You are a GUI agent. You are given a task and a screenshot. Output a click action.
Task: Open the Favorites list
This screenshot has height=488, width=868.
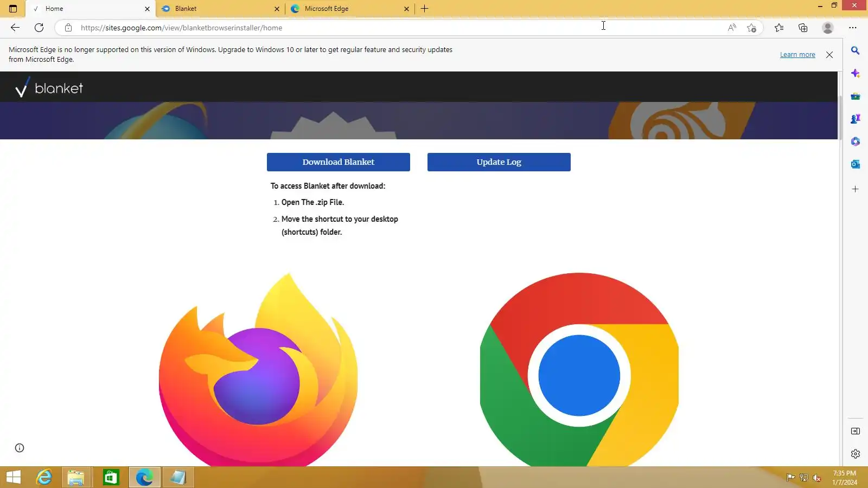(779, 28)
